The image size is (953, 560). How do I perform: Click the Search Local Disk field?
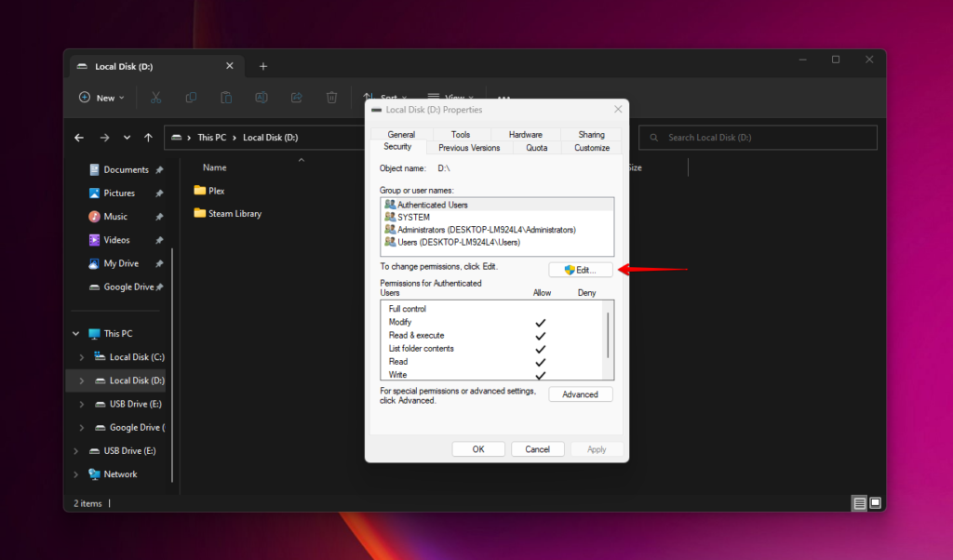(758, 137)
